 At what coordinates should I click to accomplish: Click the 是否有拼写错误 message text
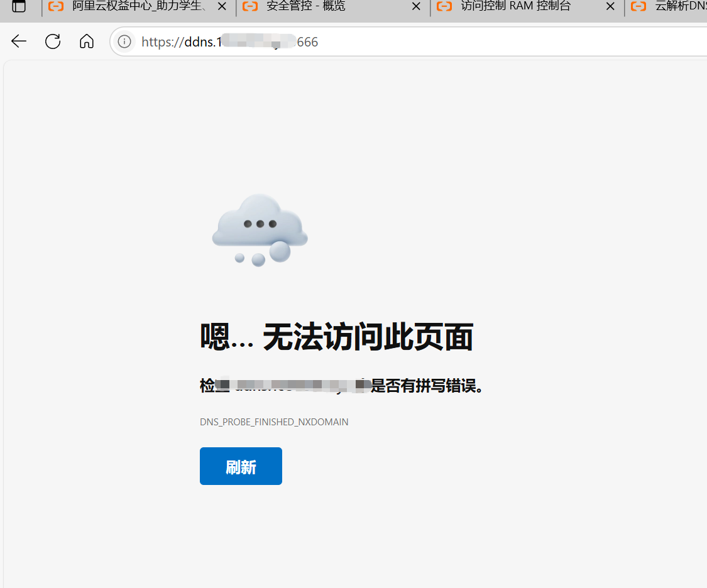pyautogui.click(x=427, y=386)
